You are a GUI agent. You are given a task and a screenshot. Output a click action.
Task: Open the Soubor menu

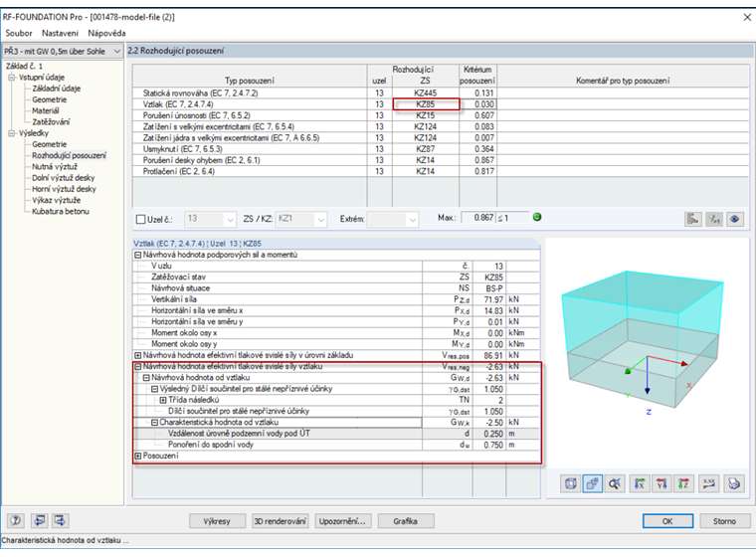19,33
